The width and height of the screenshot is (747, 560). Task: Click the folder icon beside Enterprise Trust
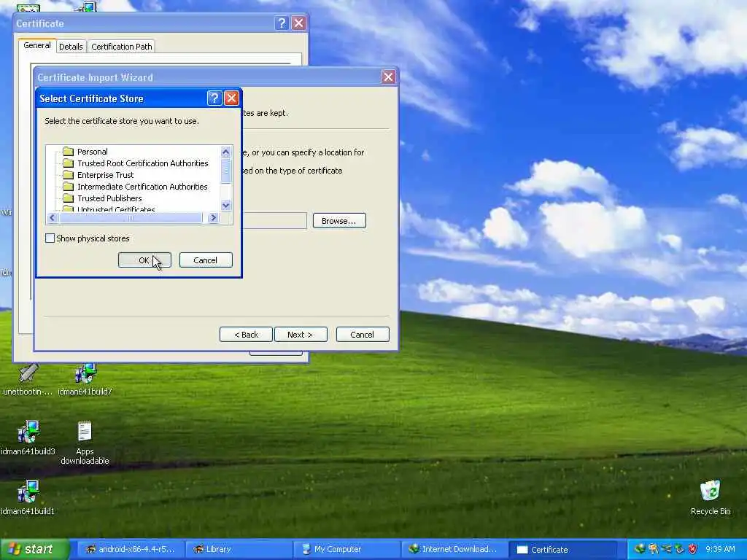68,175
